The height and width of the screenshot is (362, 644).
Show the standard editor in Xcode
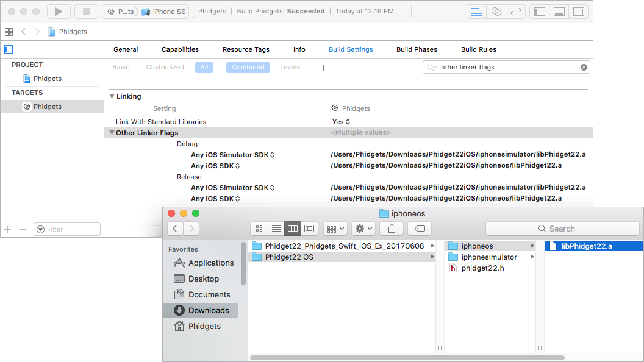point(476,12)
